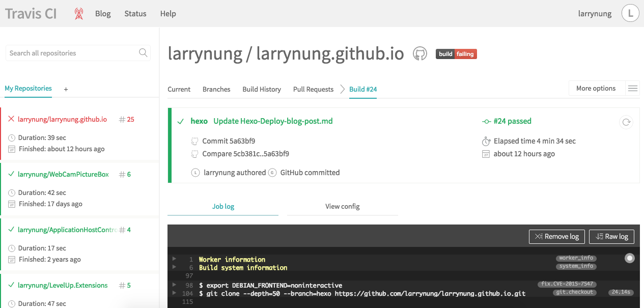Screen dimensions: 644x308
Task: Click the GitHub committer avatar icon
Action: pyautogui.click(x=272, y=173)
